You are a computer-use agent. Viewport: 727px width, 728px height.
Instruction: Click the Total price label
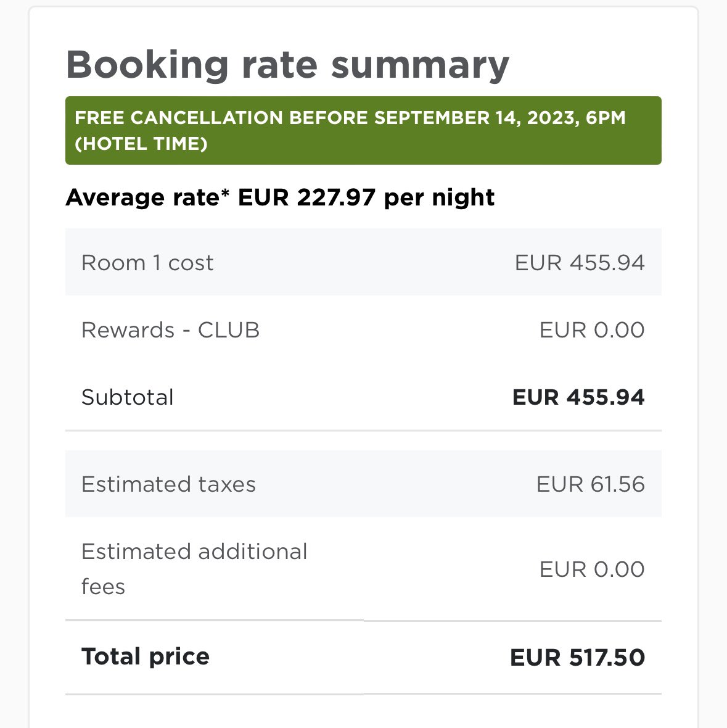click(x=146, y=656)
